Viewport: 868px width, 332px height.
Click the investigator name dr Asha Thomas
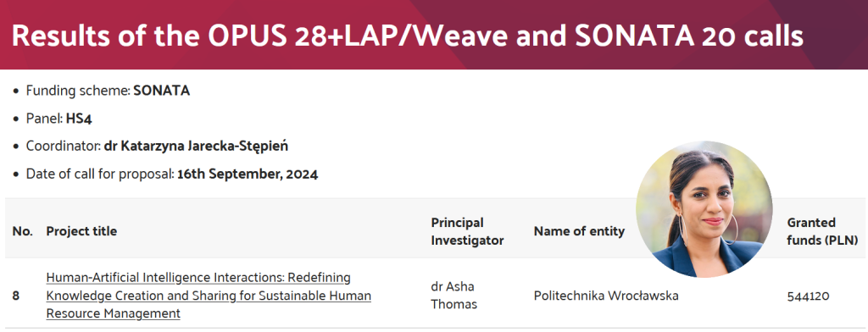click(454, 296)
